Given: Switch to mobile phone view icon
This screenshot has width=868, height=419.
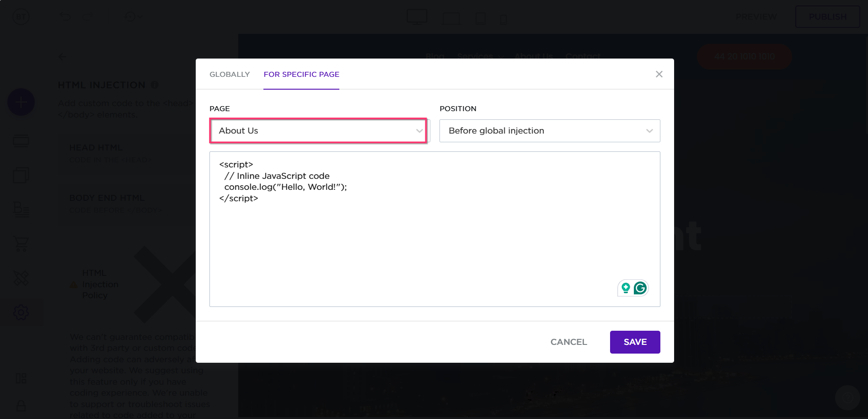Looking at the screenshot, I should [x=503, y=19].
